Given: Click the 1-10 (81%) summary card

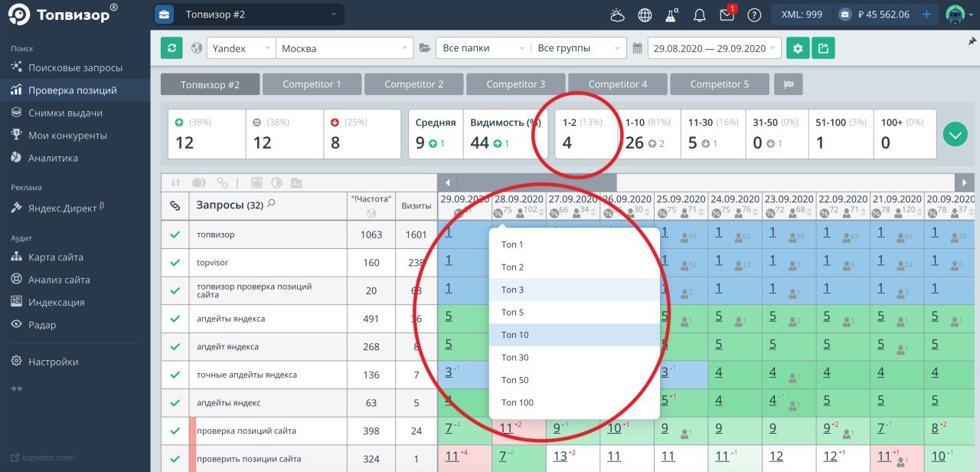Looking at the screenshot, I should [648, 134].
